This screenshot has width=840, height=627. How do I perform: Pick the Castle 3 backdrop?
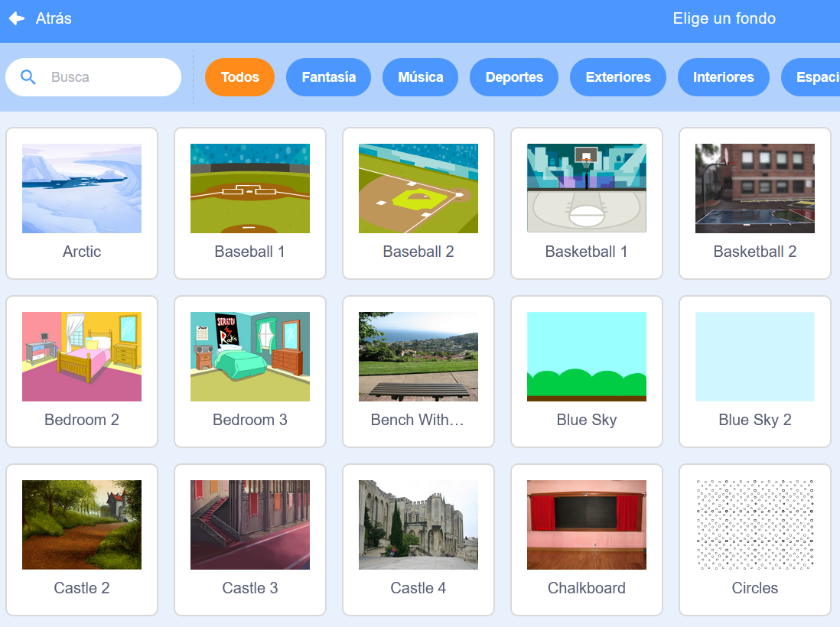[250, 525]
